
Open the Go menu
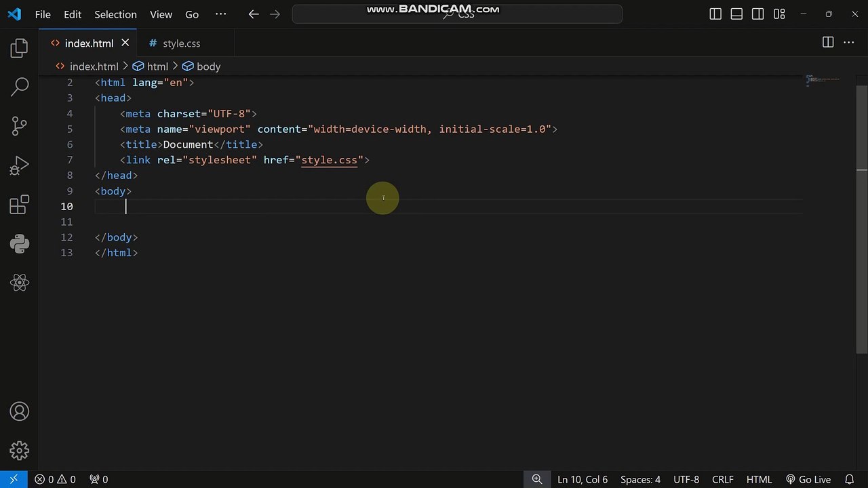pos(192,14)
